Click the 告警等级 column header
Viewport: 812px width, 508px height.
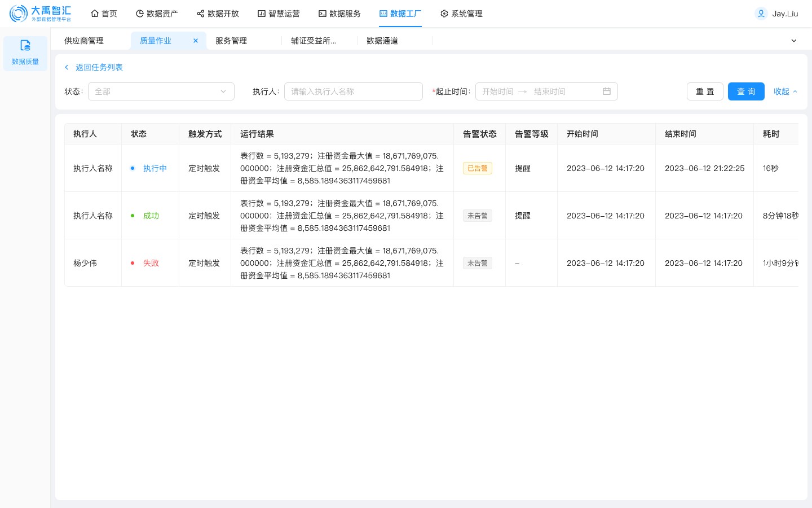point(532,134)
